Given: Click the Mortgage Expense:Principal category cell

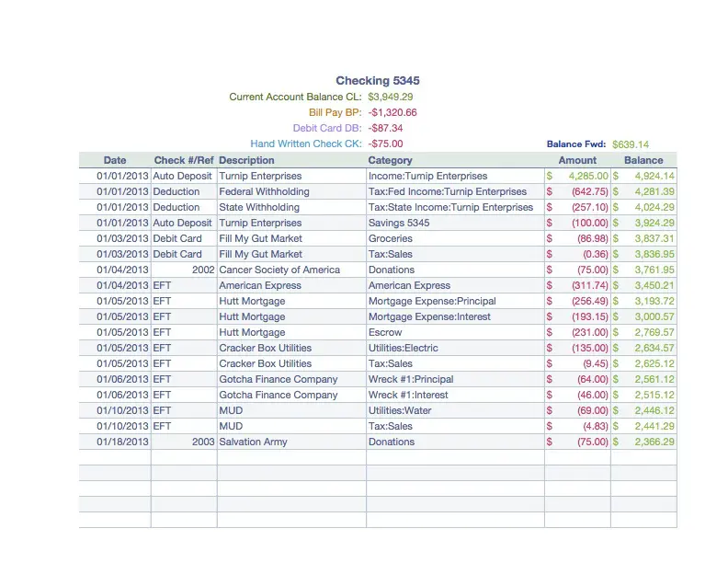Looking at the screenshot, I should 432,301.
